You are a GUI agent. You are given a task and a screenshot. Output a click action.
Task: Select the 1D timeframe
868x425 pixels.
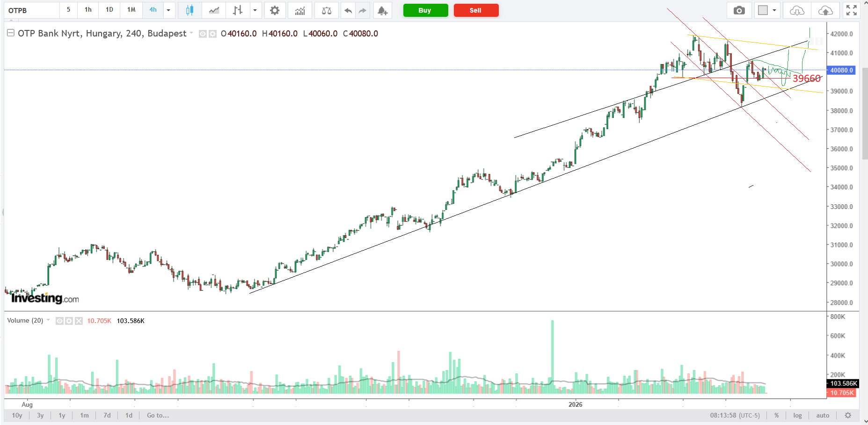[109, 10]
